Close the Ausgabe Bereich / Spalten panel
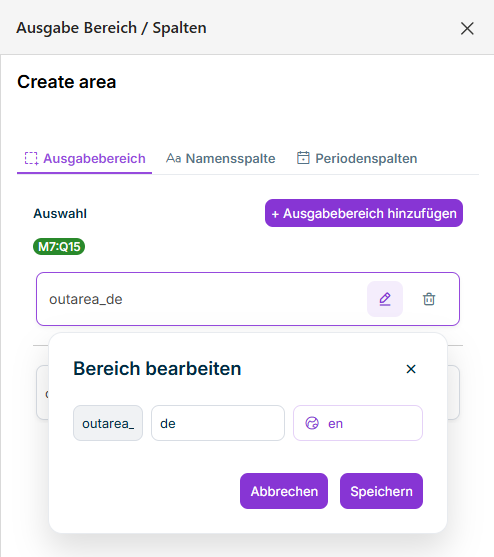Image resolution: width=494 pixels, height=557 pixels. 467,28
